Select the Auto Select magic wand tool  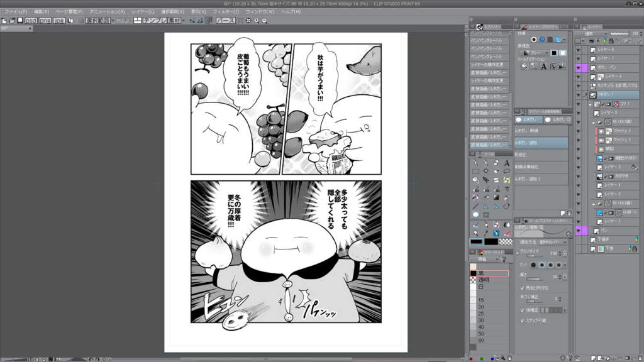click(486, 171)
